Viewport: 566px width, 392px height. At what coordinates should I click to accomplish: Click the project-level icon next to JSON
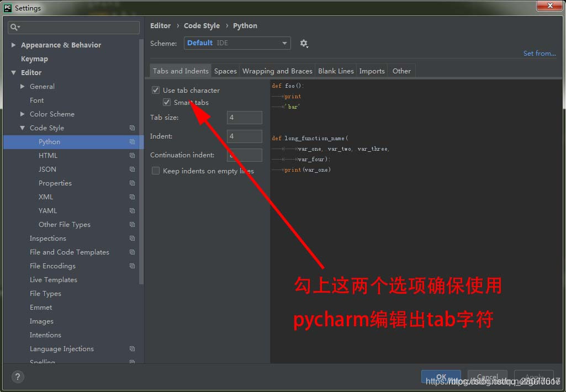tap(132, 169)
